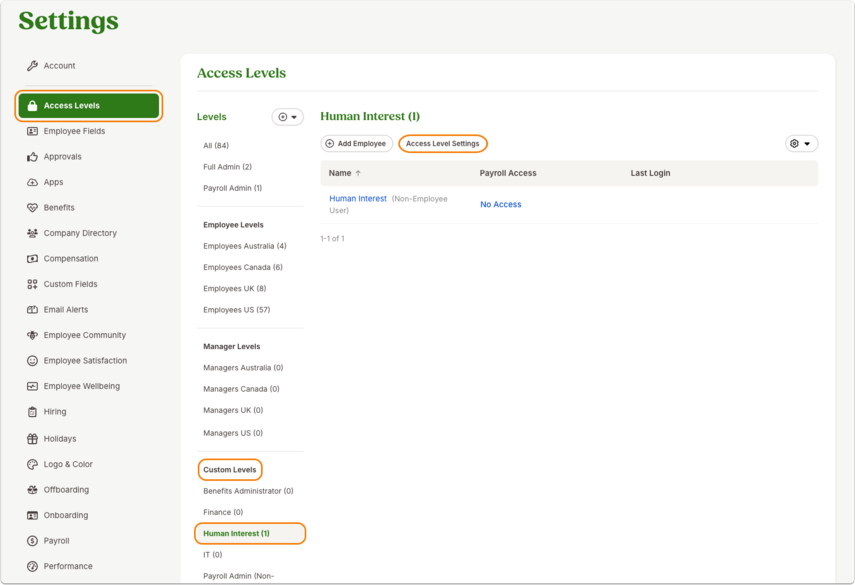Click the Hiring clipboard icon
Viewport: 855px width, 585px height.
[32, 412]
